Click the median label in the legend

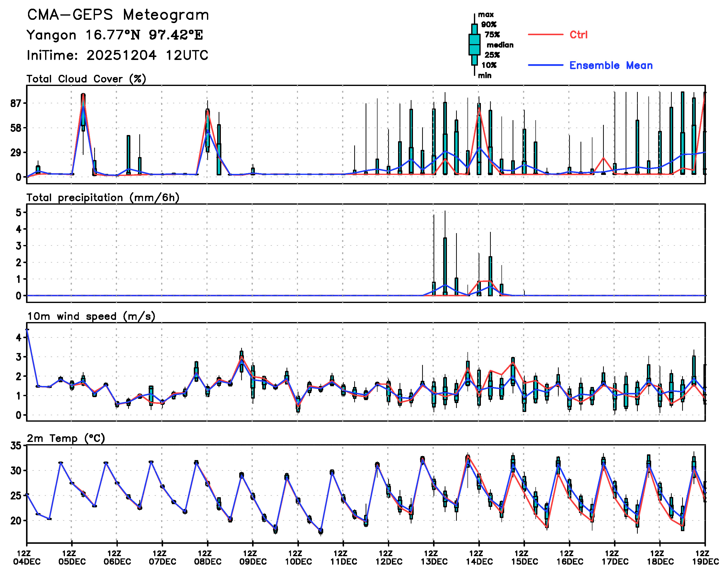coord(500,45)
